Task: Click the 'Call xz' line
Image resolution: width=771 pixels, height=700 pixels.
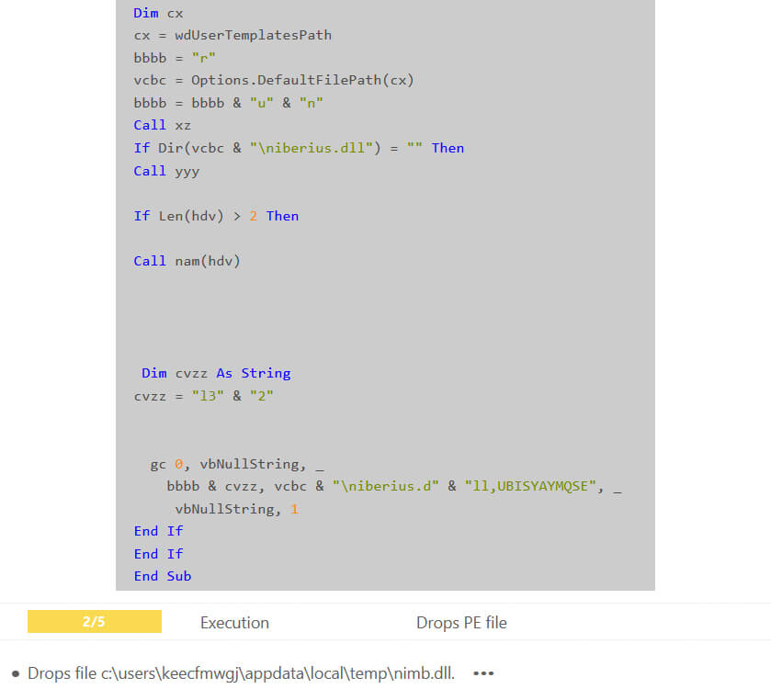Action: pyautogui.click(x=163, y=125)
